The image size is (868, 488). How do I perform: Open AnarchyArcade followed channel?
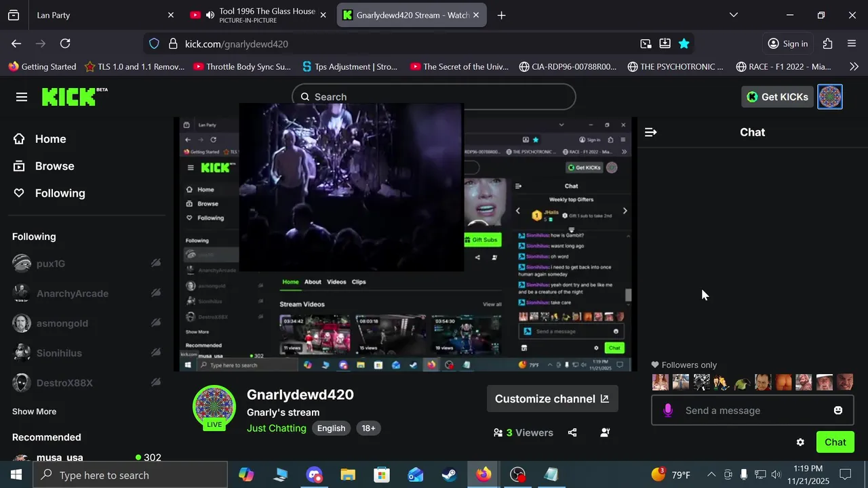click(x=87, y=293)
